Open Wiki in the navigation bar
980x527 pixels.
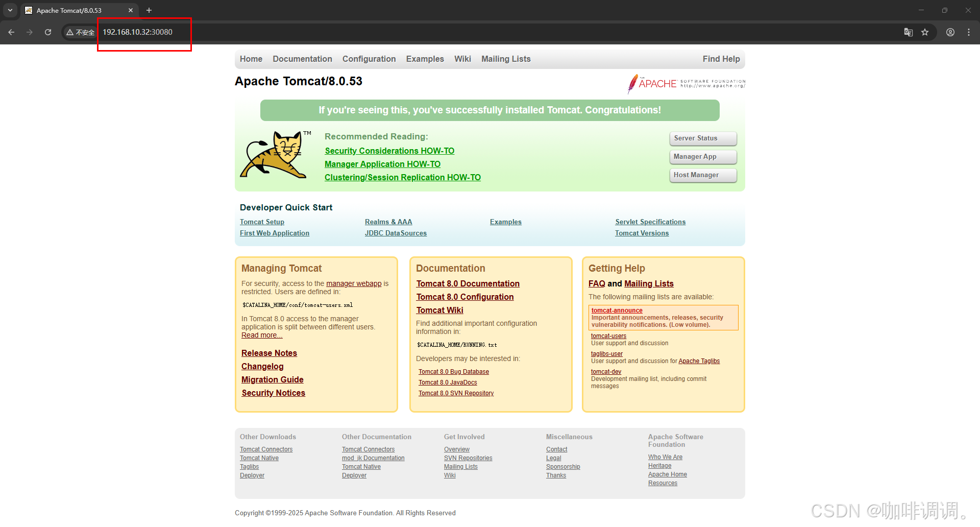tap(462, 59)
